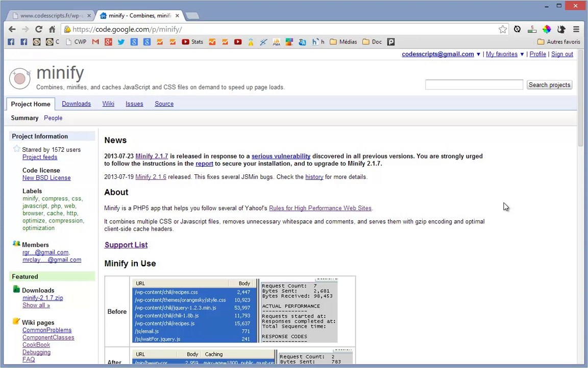Open the new tab button
This screenshot has height=368, width=588.
pos(192,16)
